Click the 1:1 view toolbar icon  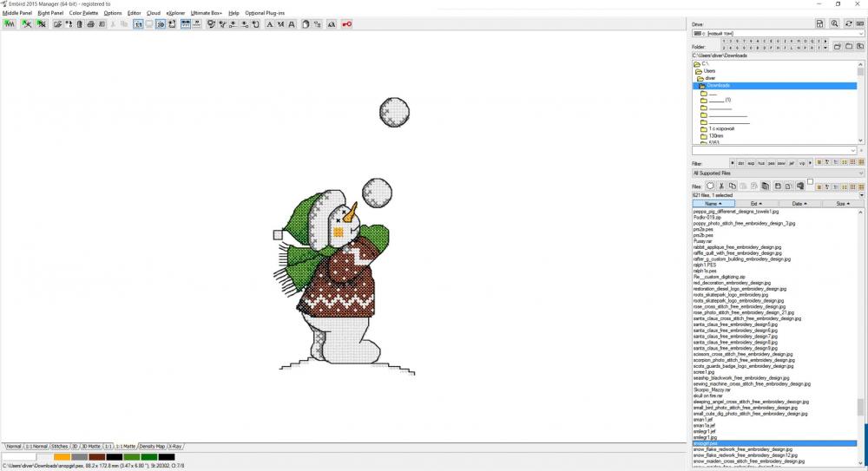[138, 23]
